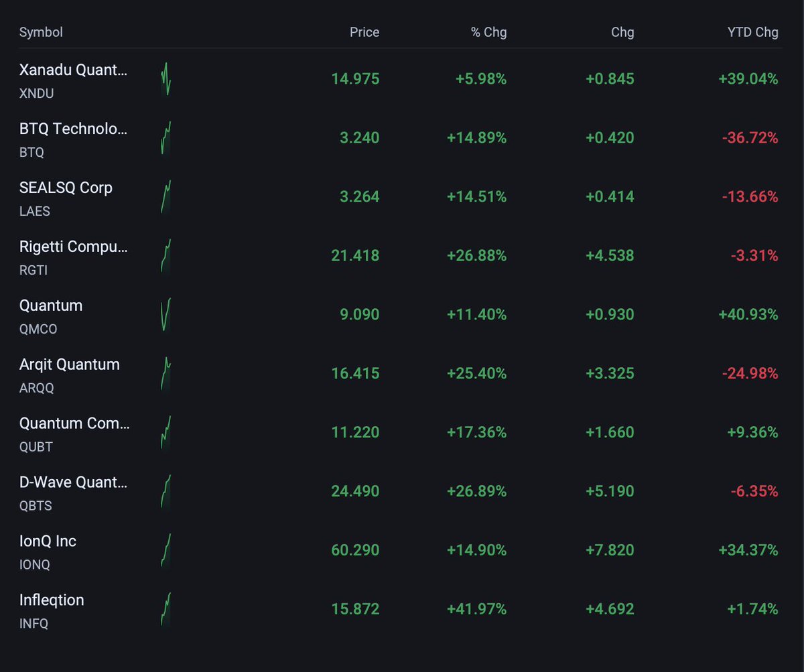Image resolution: width=804 pixels, height=672 pixels.
Task: Open the QBTS sparkline chart
Action: (x=165, y=492)
